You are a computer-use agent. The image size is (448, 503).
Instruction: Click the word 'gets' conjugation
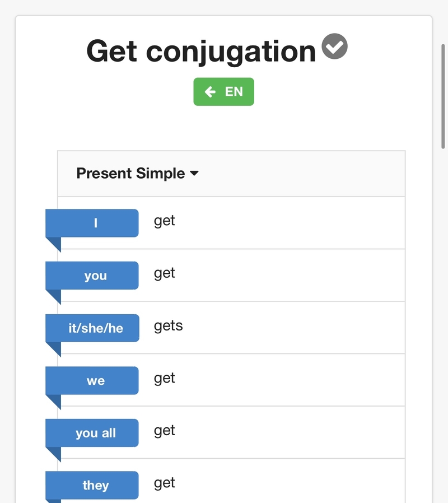click(168, 326)
